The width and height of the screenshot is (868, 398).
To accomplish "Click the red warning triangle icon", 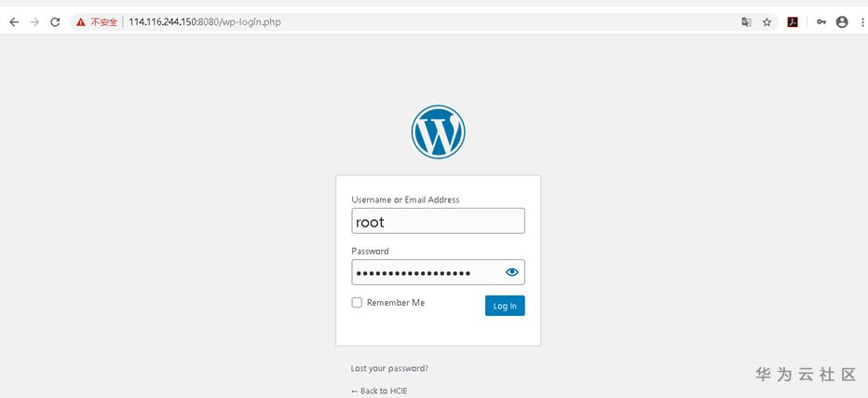I will point(81,22).
